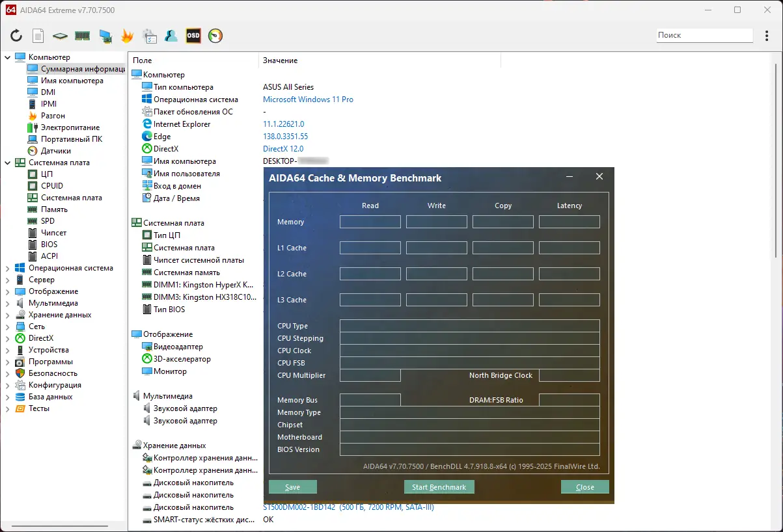
Task: Open the memory module toolbar icon
Action: [82, 36]
